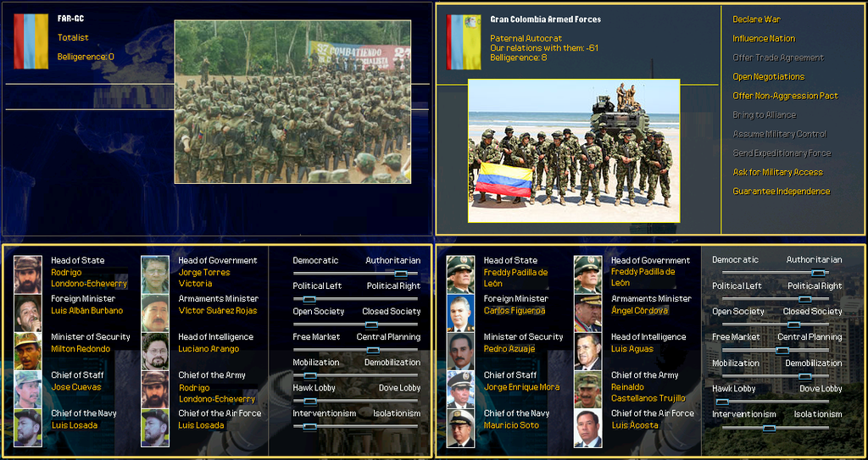Select Carlos Figueroa Foreign Minister portrait
This screenshot has width=868, height=460.
460,313
